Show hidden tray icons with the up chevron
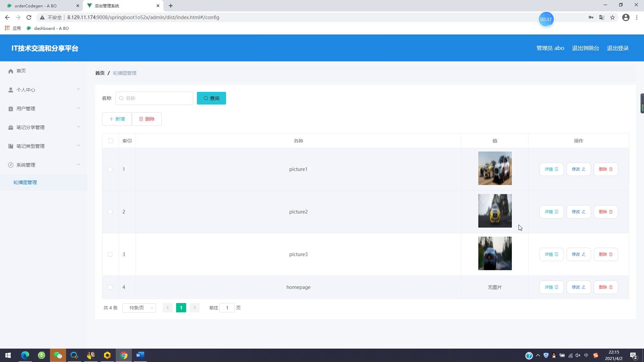This screenshot has height=362, width=644. point(538,356)
